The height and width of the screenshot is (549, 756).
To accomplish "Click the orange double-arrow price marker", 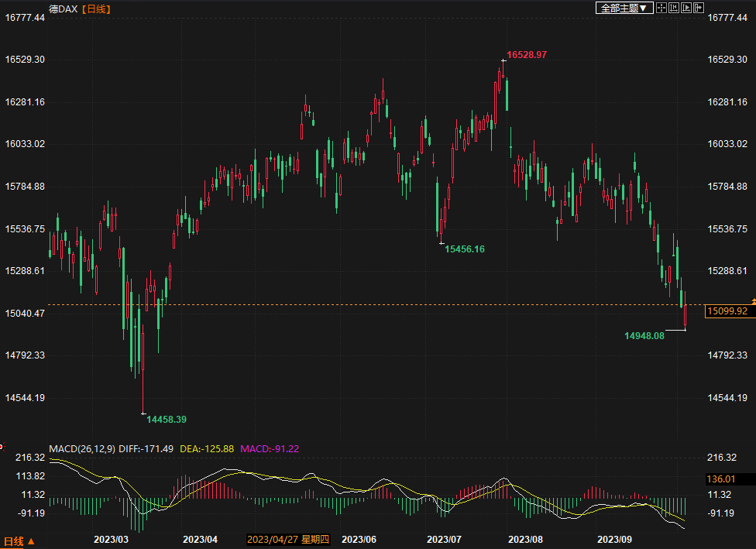I will pos(752,300).
